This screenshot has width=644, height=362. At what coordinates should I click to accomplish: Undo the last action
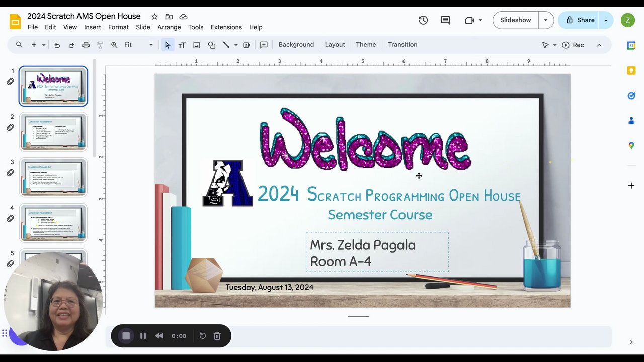(x=57, y=45)
